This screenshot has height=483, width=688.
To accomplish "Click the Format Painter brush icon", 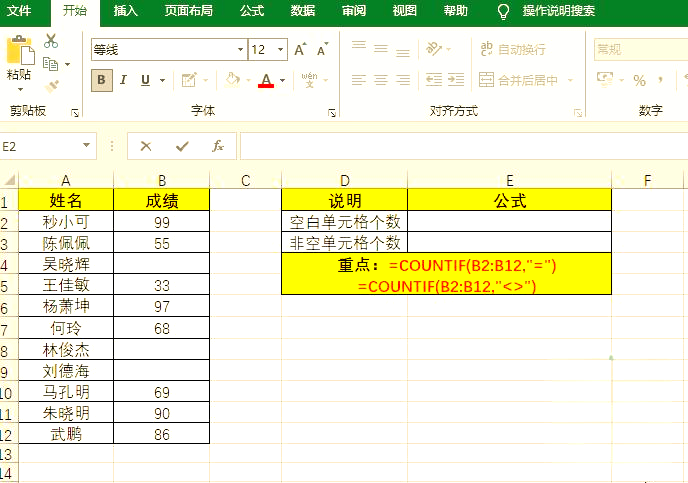I will 52,86.
